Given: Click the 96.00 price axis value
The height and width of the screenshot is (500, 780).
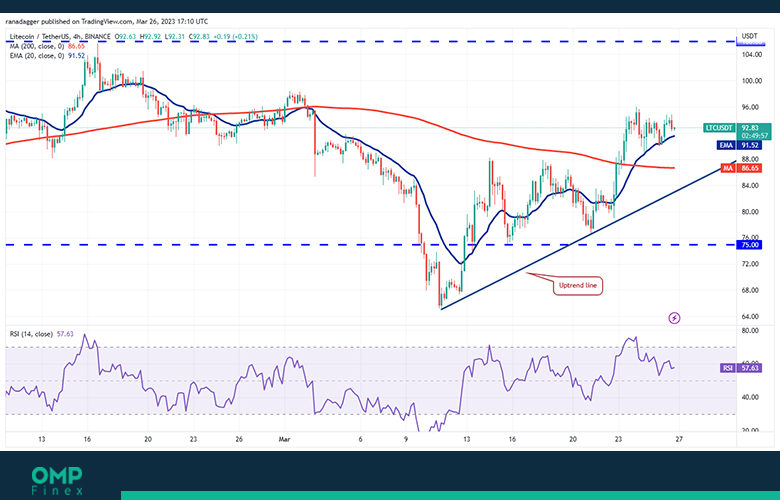Looking at the screenshot, I should click(751, 107).
